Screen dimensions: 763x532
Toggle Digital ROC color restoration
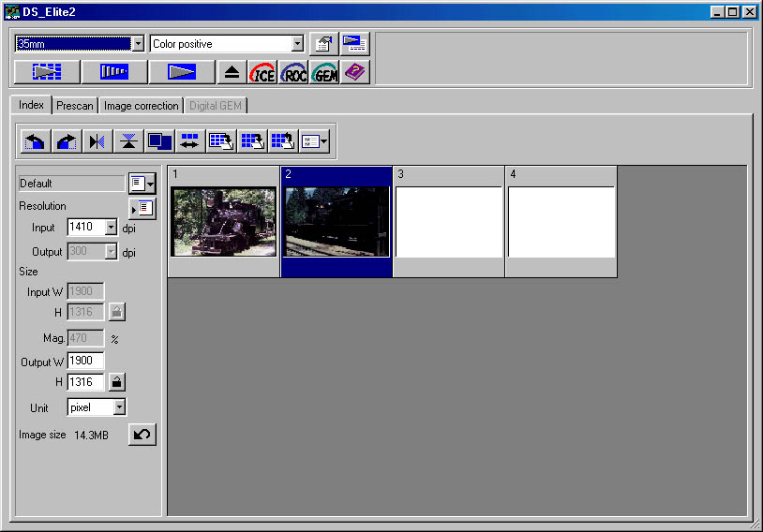click(293, 72)
